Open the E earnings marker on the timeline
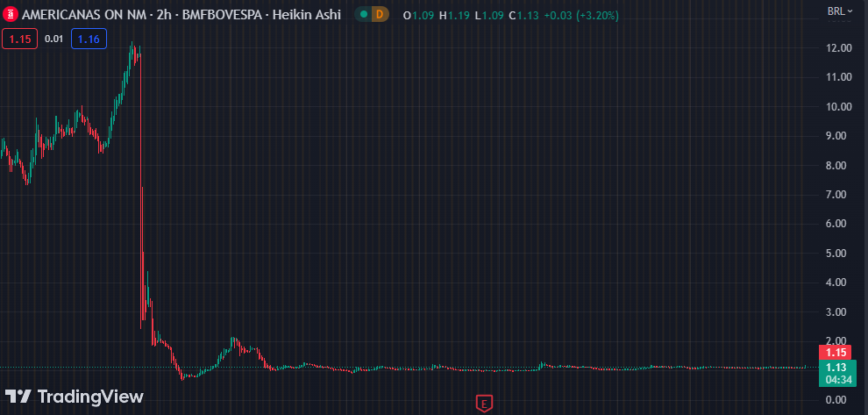The width and height of the screenshot is (868, 415). (484, 404)
